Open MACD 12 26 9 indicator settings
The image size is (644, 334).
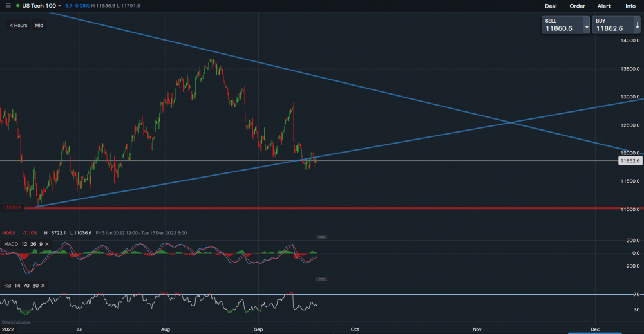pos(26,245)
